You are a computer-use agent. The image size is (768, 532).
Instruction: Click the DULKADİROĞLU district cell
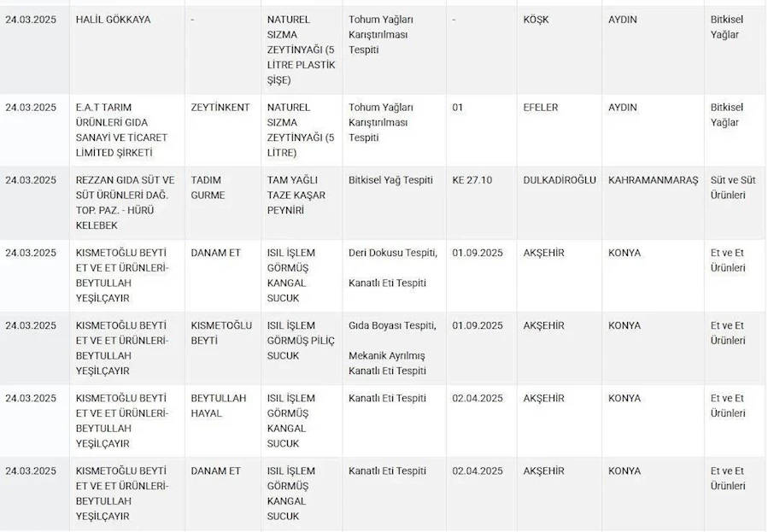[x=559, y=180]
